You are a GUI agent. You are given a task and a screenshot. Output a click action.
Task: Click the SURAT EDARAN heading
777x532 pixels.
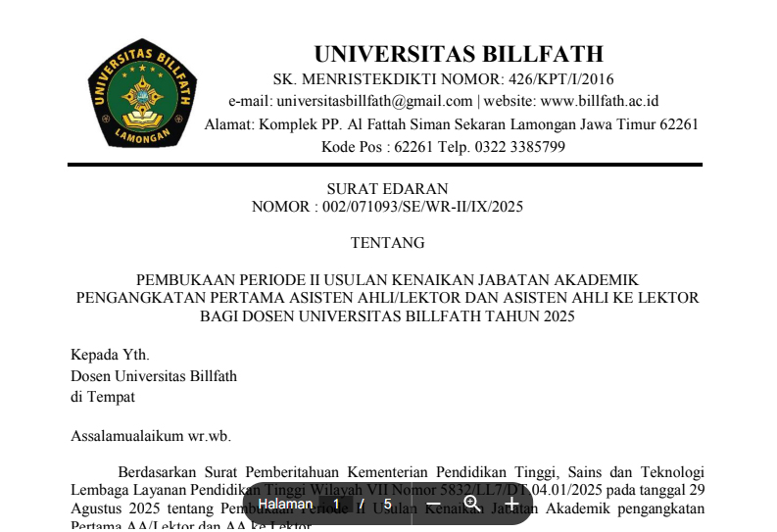(x=387, y=189)
